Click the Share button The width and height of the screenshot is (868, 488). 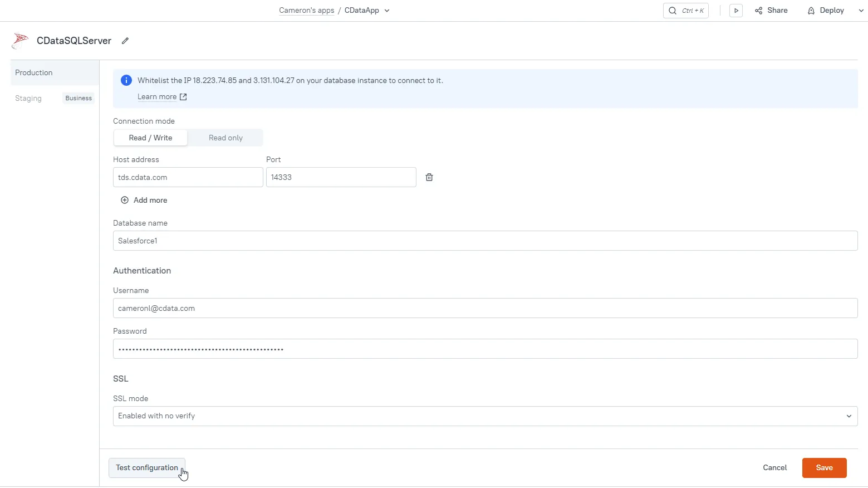coord(771,11)
